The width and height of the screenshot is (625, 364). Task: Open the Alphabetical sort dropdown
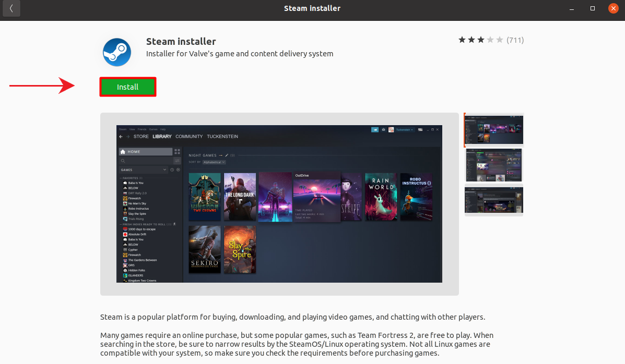[x=215, y=162]
